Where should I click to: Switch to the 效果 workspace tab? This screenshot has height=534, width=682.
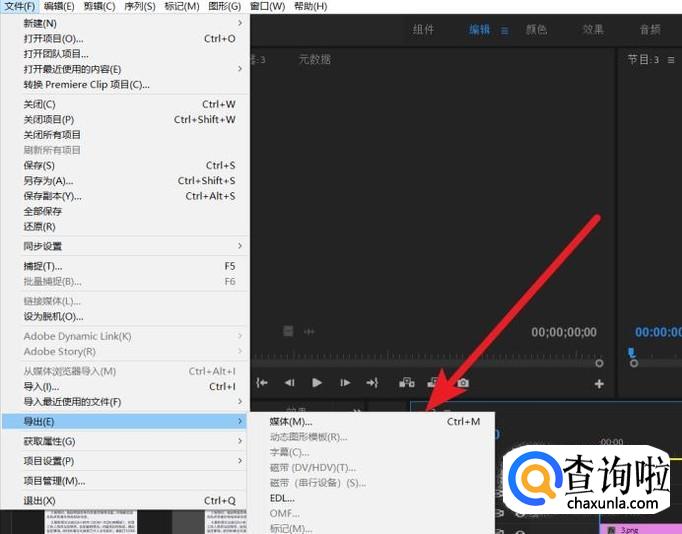(593, 30)
